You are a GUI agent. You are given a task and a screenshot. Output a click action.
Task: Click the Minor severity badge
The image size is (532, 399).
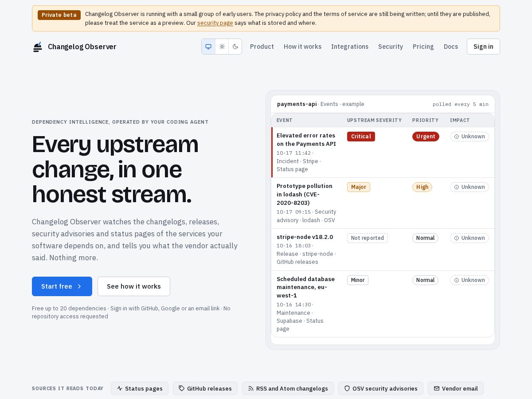(358, 280)
